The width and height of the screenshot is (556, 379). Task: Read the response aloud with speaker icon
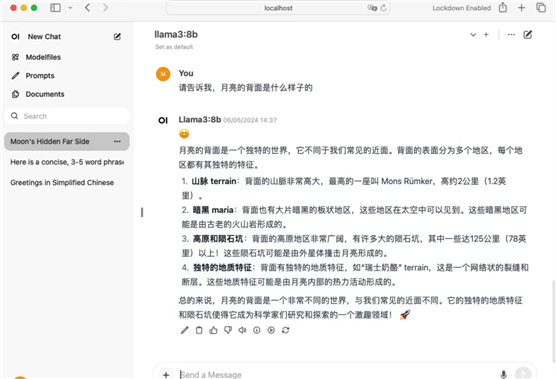click(x=242, y=330)
